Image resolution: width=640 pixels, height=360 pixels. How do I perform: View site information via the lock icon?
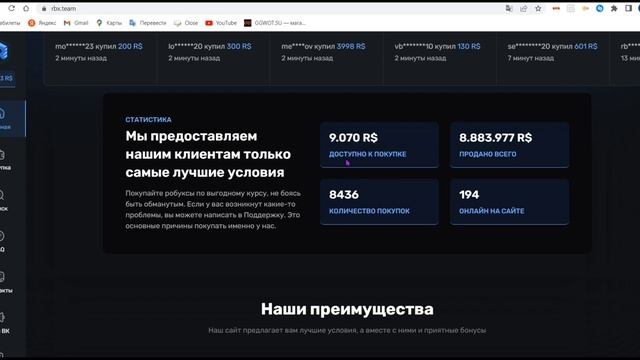pyautogui.click(x=44, y=9)
